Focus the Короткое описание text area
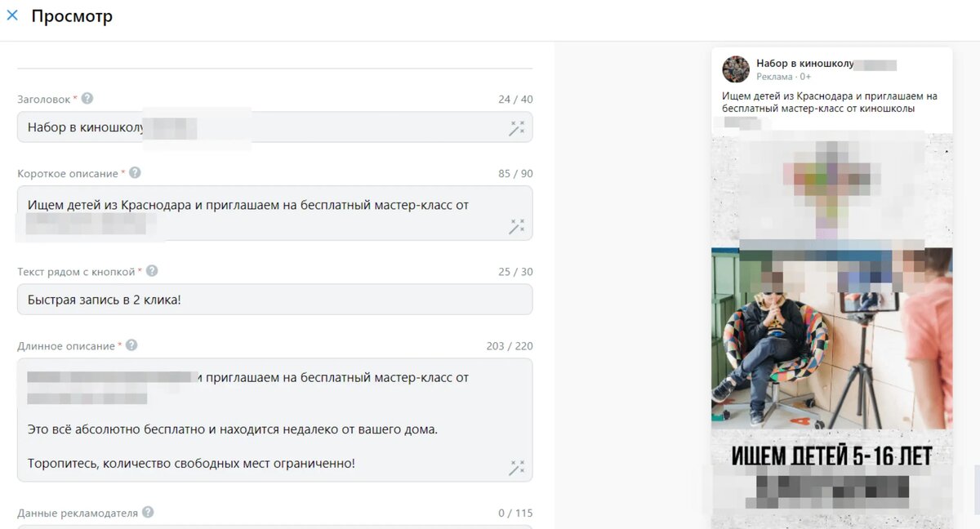 click(274, 213)
